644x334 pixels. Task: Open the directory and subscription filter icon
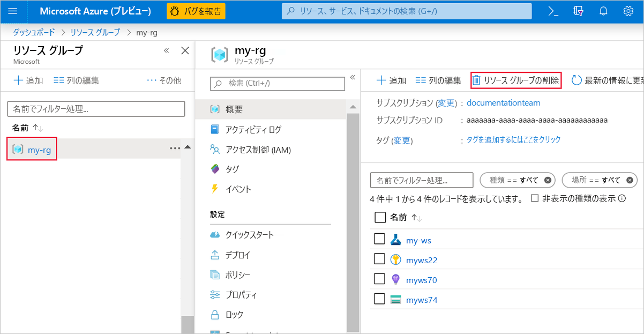click(x=578, y=11)
